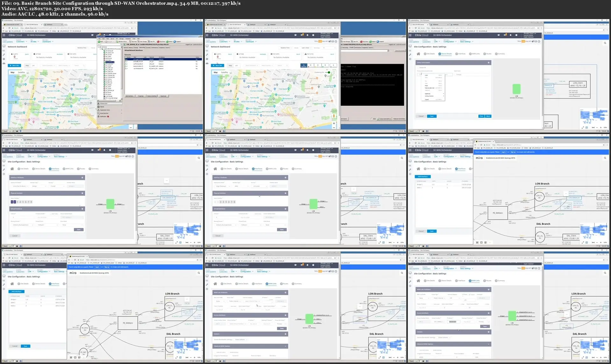In fifth thumbnail, toggle physical interface 4
The image size is (611, 364).
tap(223, 202)
